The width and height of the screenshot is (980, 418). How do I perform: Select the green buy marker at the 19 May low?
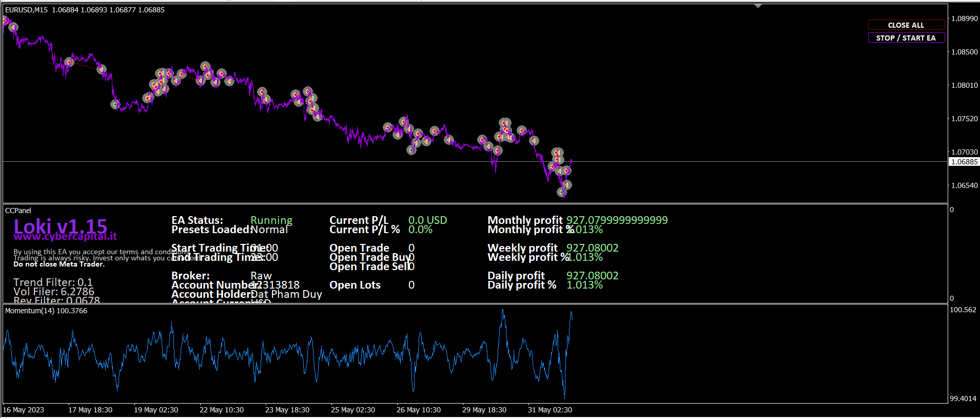click(x=115, y=104)
